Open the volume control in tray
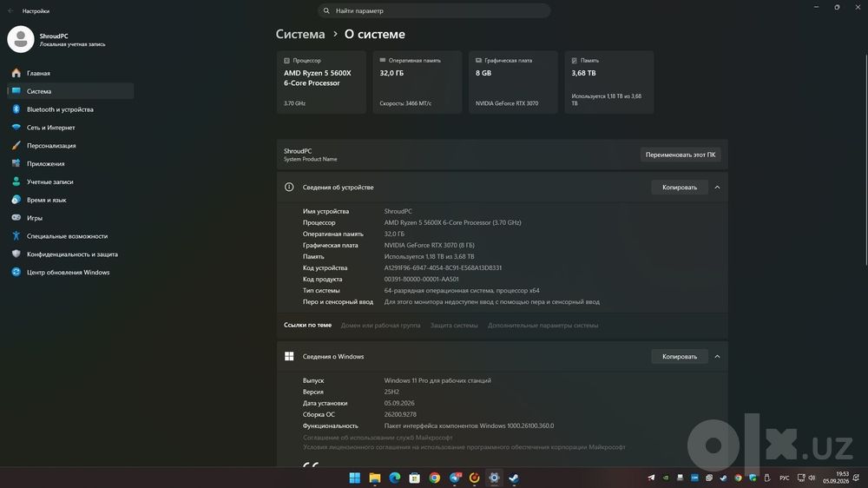 tap(812, 478)
